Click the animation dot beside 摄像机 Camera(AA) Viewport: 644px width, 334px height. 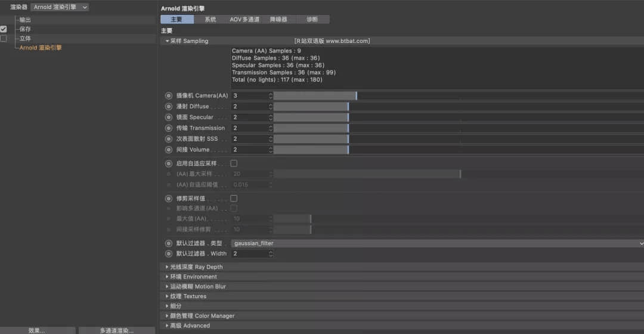169,95
